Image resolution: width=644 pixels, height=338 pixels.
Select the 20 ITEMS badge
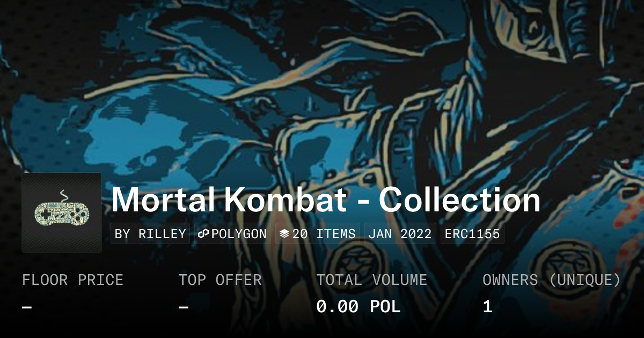click(x=318, y=234)
